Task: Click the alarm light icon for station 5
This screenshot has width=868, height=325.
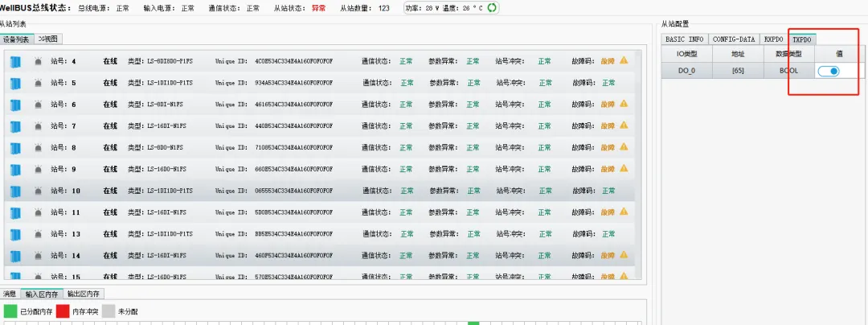Action: (x=38, y=83)
